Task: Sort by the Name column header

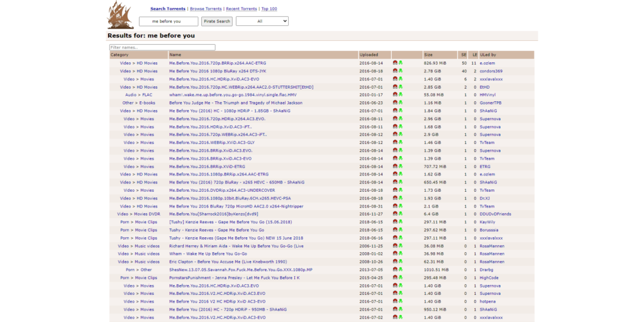Action: pyautogui.click(x=264, y=55)
